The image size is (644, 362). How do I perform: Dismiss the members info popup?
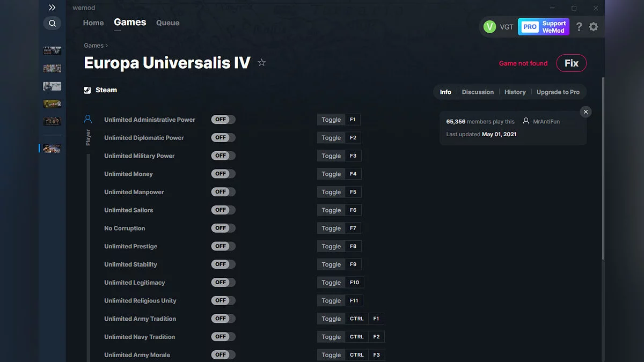(586, 112)
